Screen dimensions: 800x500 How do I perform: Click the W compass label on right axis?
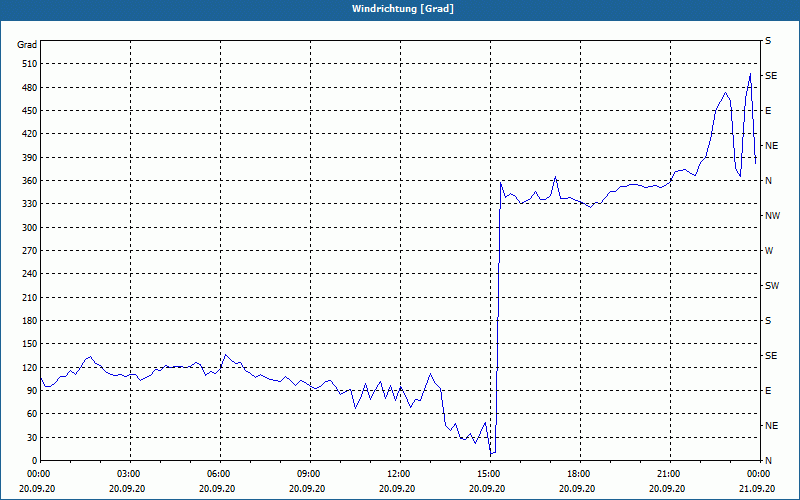[769, 251]
